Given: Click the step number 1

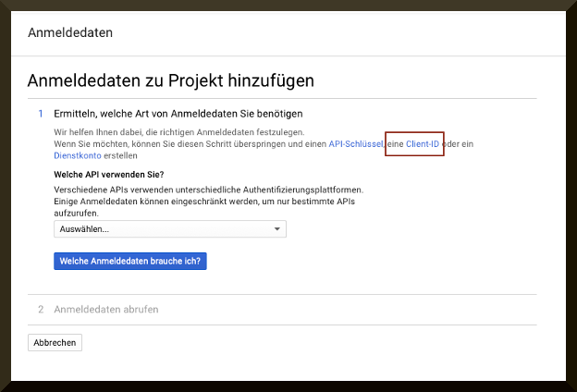Looking at the screenshot, I should pos(41,114).
